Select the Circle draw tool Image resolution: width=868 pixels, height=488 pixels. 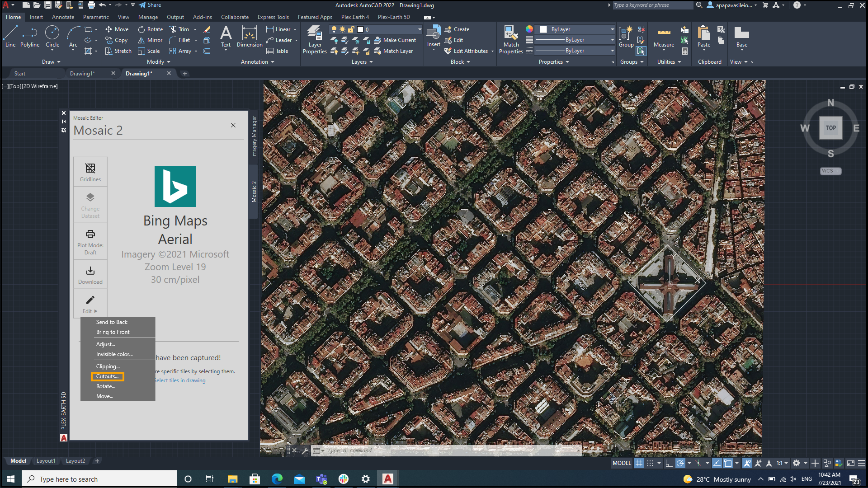52,36
